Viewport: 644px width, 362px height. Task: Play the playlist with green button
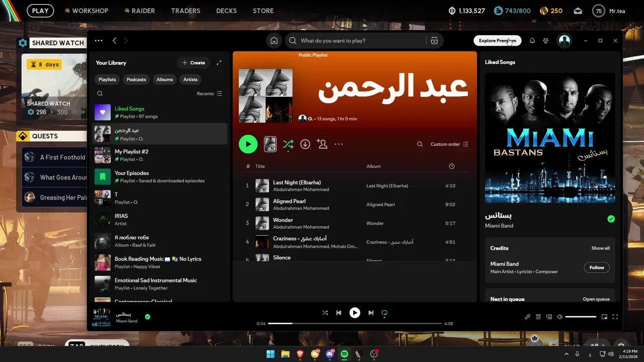[248, 144]
